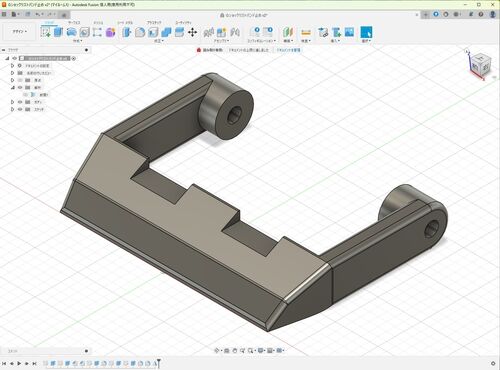Activate the Fillet tool
Screen dimensions: 500x370
coord(140,32)
